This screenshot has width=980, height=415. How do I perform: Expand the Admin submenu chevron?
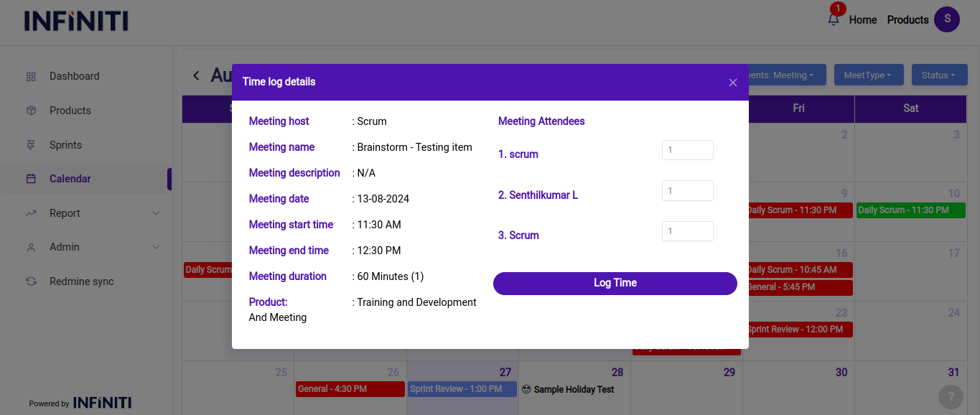tap(156, 247)
